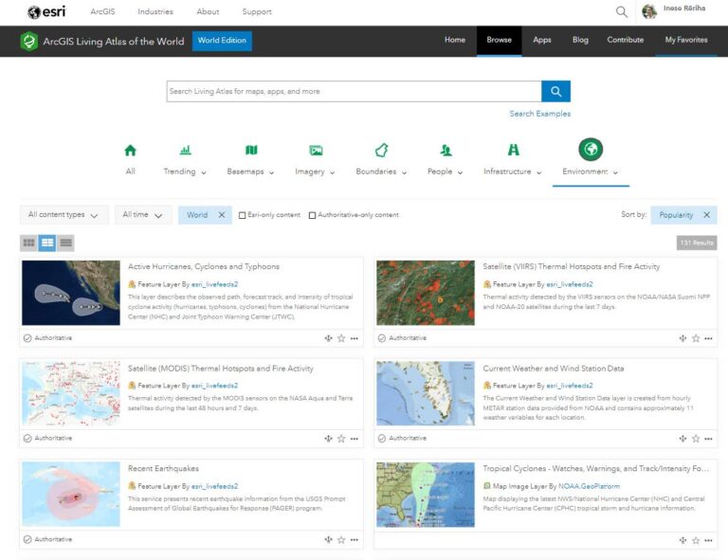Click the magnifier search button beside search box
This screenshot has width=728, height=560.
pos(555,91)
